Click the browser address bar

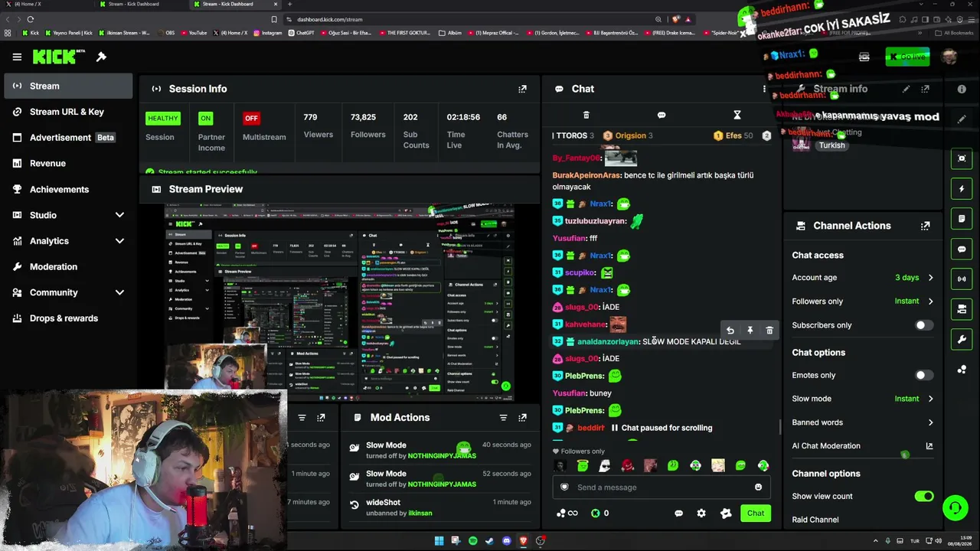point(469,19)
